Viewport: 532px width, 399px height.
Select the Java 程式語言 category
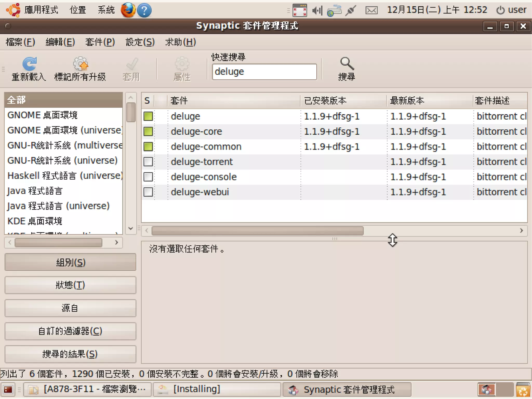coord(63,191)
